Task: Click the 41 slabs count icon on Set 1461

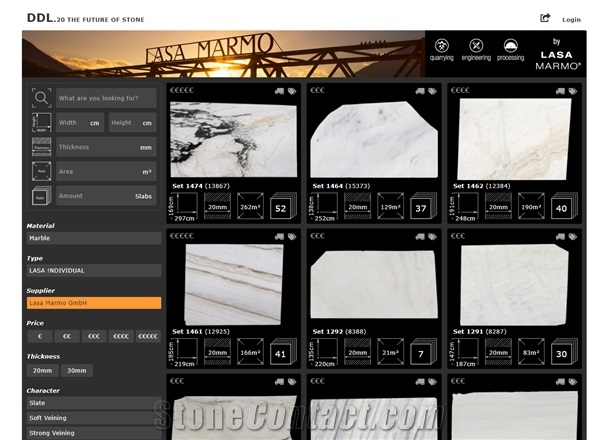Action: click(x=283, y=352)
